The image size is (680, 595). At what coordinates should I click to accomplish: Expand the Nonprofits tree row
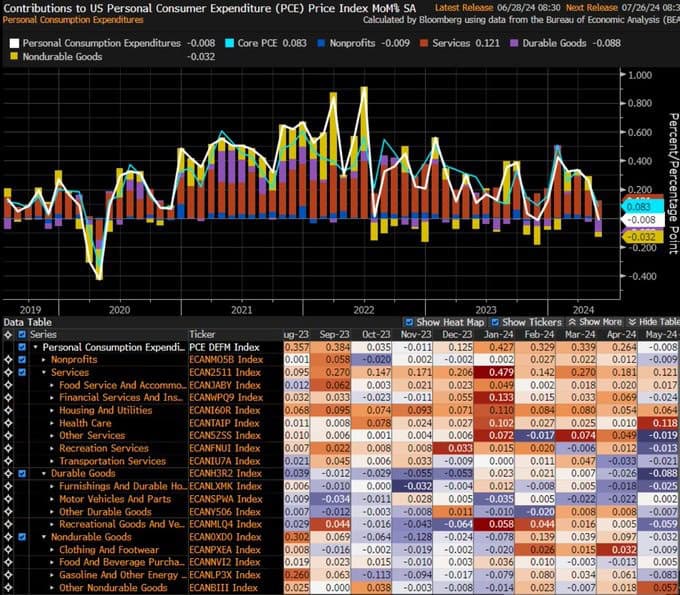[x=45, y=359]
